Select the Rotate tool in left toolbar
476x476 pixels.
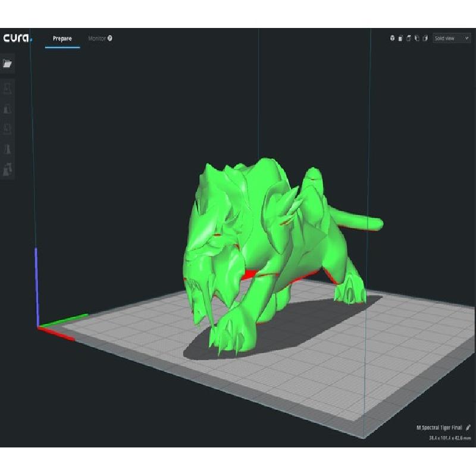point(7,129)
